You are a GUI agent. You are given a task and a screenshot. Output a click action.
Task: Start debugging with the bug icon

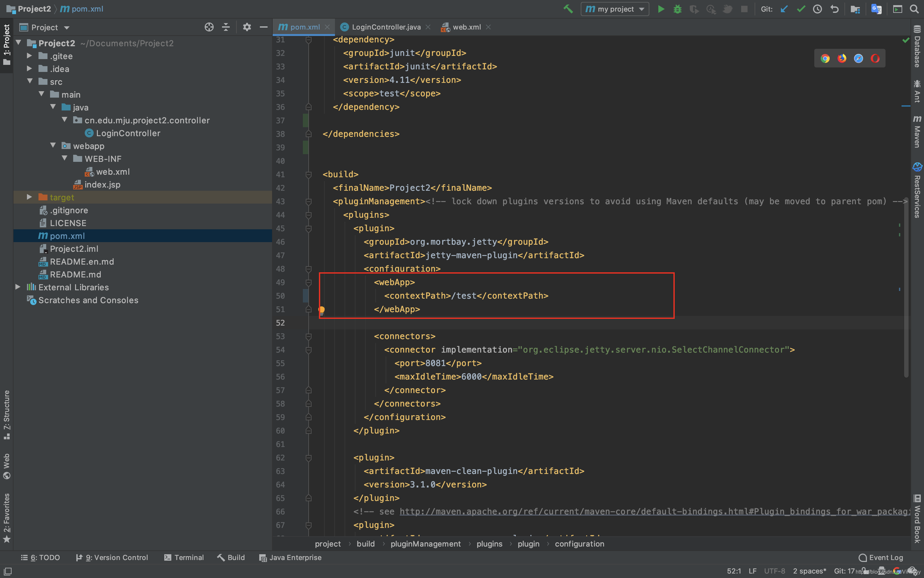coord(677,9)
